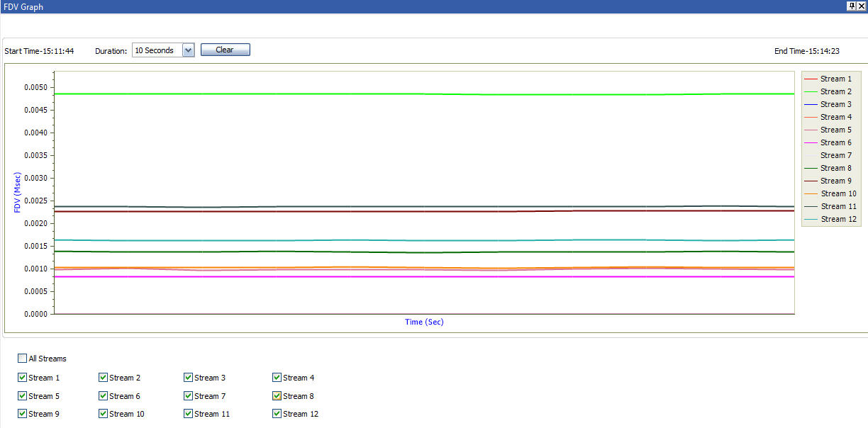Image resolution: width=868 pixels, height=428 pixels.
Task: Uncheck the Stream 1 checkbox
Action: 23,378
